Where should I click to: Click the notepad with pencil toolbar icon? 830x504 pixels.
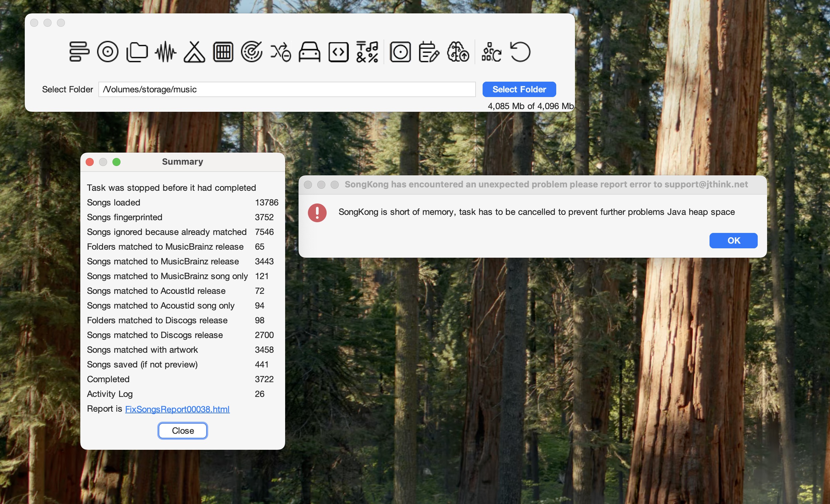(429, 52)
